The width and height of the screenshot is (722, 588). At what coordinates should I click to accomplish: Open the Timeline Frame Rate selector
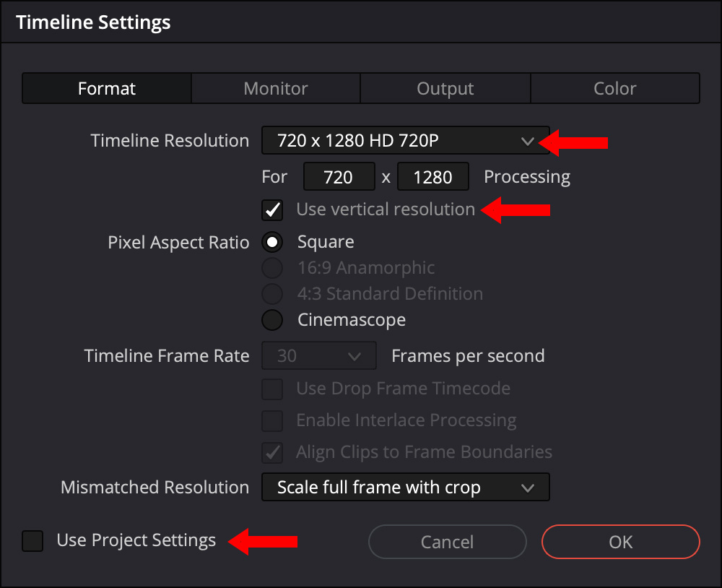click(318, 355)
